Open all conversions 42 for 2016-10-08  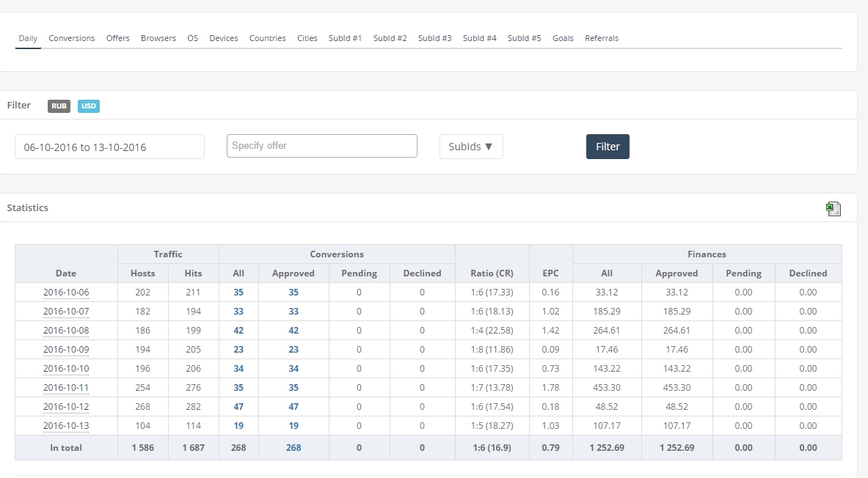point(238,331)
